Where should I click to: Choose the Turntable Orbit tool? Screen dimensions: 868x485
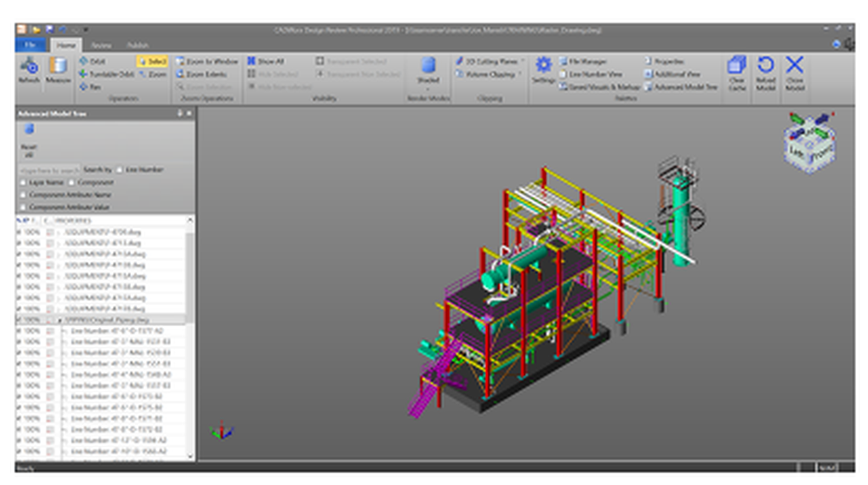coord(106,74)
